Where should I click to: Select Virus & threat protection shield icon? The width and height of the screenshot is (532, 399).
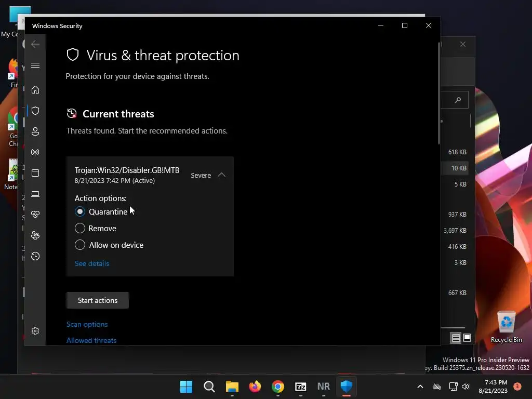(35, 111)
